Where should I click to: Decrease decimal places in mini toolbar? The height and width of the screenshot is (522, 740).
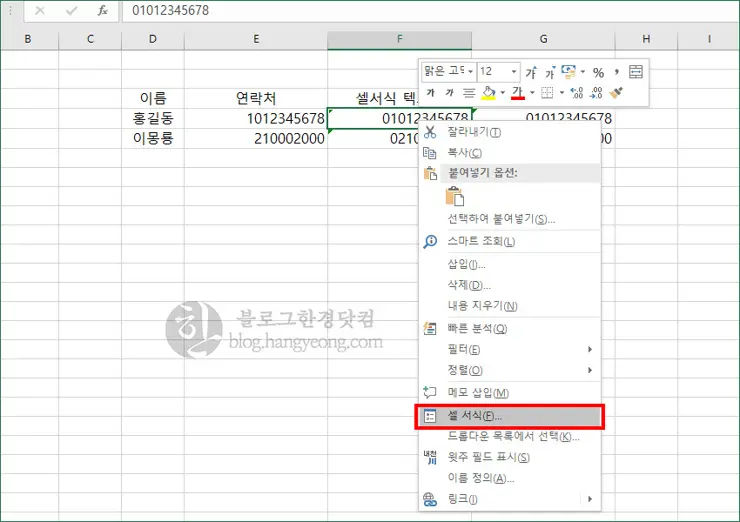click(596, 93)
